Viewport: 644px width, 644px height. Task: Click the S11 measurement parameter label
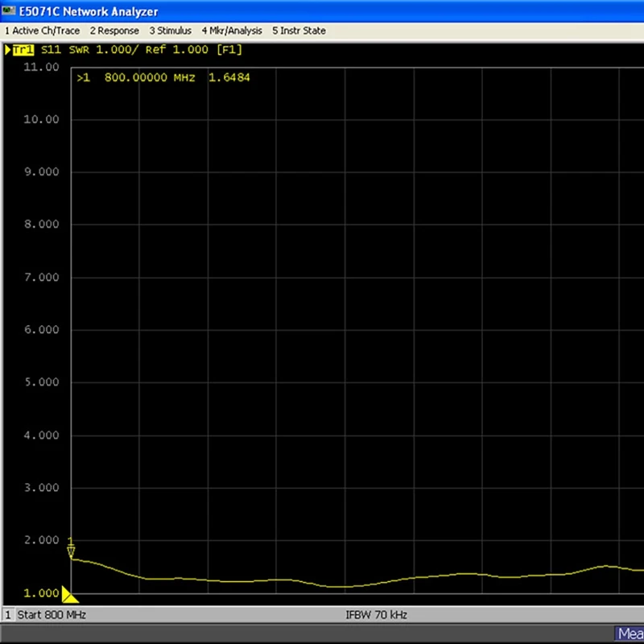51,50
